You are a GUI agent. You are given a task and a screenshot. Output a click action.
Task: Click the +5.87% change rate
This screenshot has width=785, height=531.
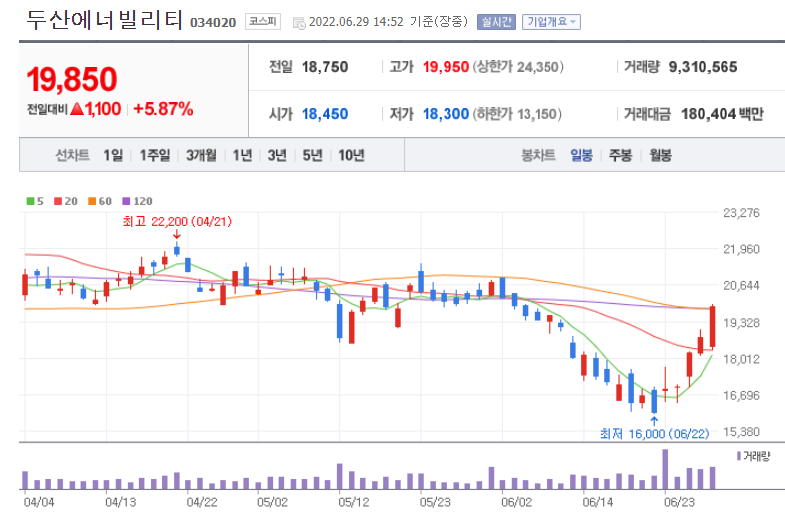(163, 109)
